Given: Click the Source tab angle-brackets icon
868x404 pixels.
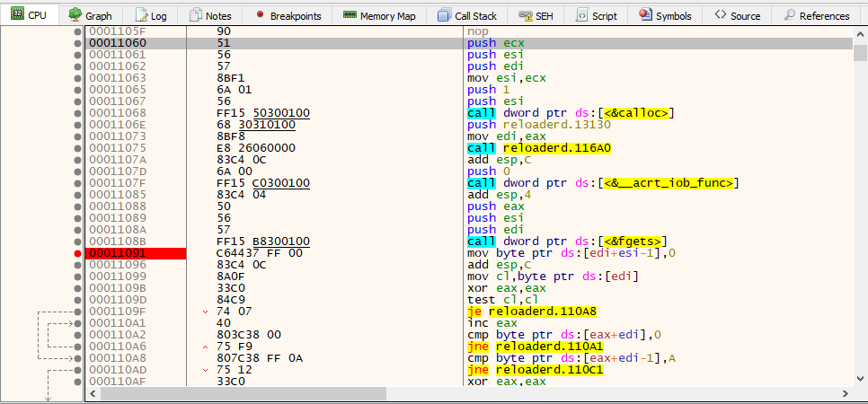Looking at the screenshot, I should [721, 14].
